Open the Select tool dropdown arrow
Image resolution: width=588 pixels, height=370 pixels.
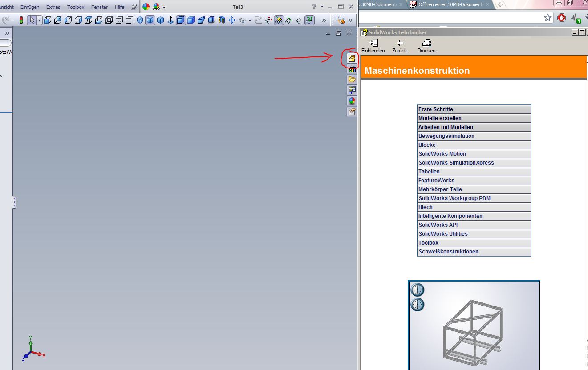point(39,20)
